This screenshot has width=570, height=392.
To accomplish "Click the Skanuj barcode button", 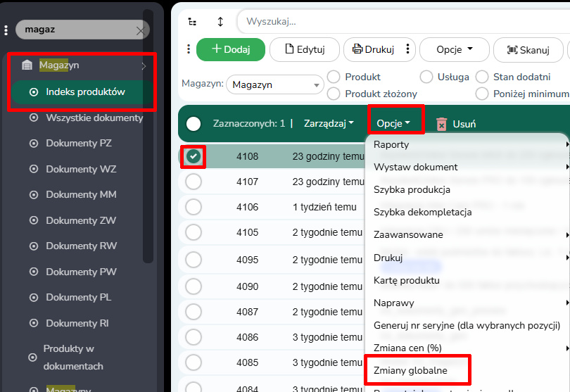I will click(x=528, y=50).
